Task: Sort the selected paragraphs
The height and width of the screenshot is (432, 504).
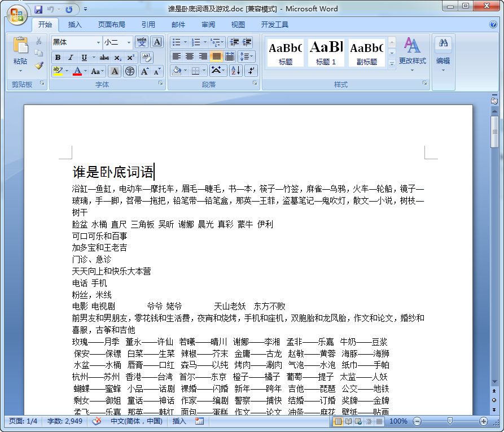Action: (x=235, y=71)
